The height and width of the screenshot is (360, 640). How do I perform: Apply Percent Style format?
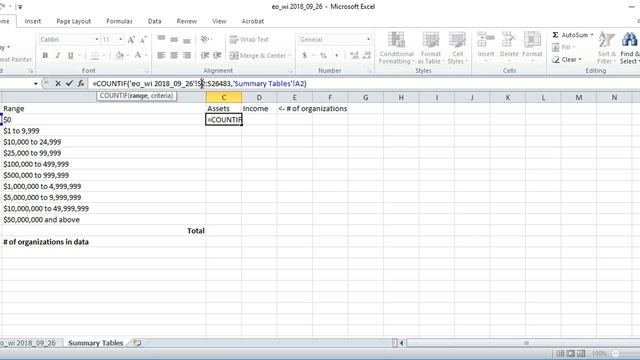tap(323, 56)
